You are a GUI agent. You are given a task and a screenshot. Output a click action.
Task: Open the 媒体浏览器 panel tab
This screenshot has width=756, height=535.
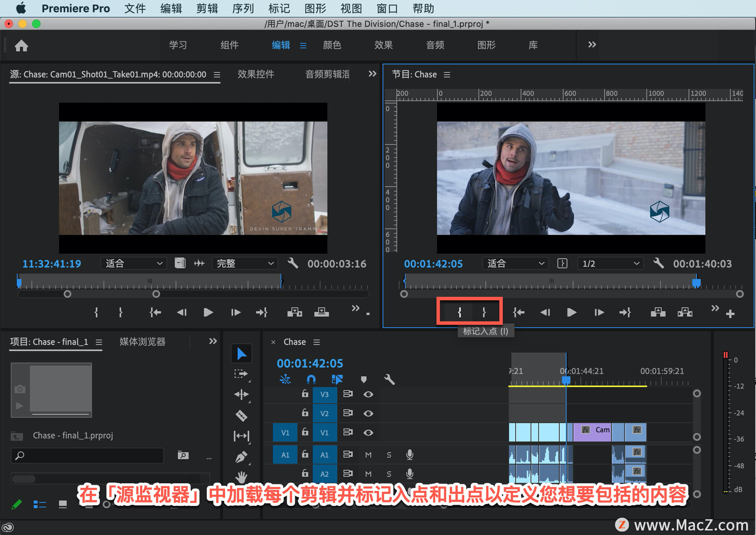(x=142, y=342)
